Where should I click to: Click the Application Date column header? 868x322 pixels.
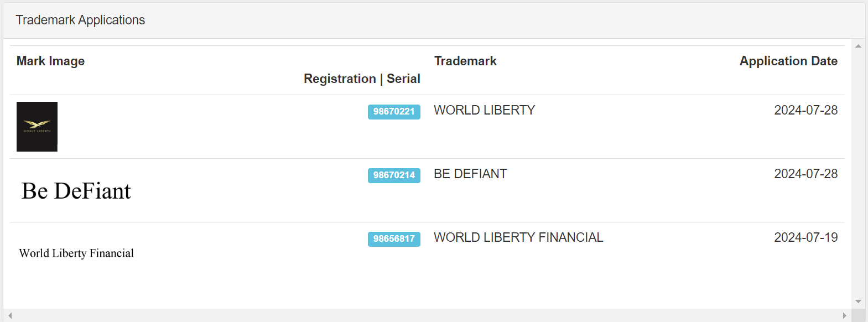pos(788,61)
